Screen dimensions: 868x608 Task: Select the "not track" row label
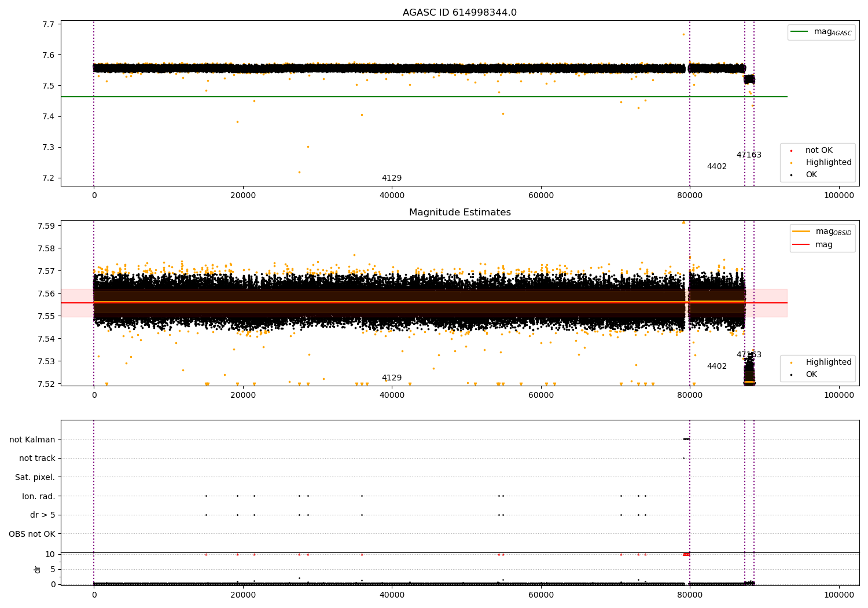point(37,459)
